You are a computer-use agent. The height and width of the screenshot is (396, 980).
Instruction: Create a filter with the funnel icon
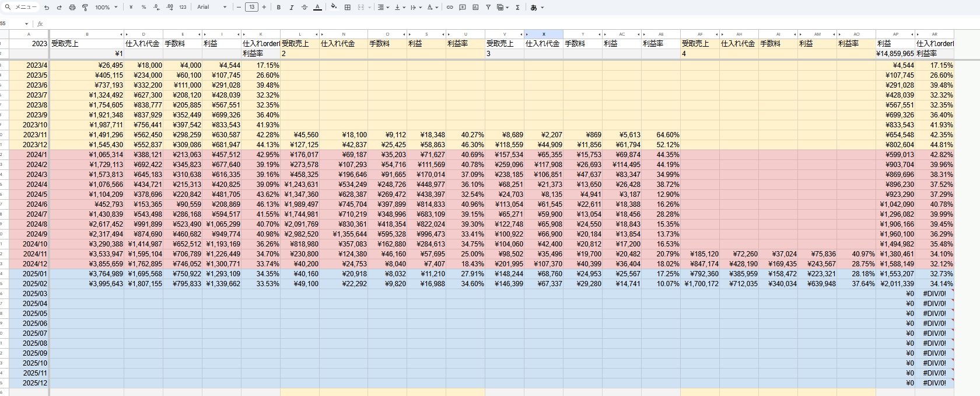coord(488,7)
